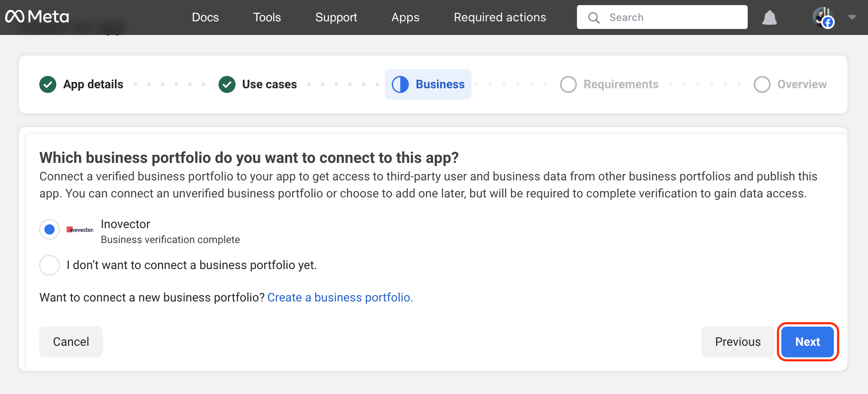
Task: Click the Overview step circle
Action: click(x=762, y=84)
